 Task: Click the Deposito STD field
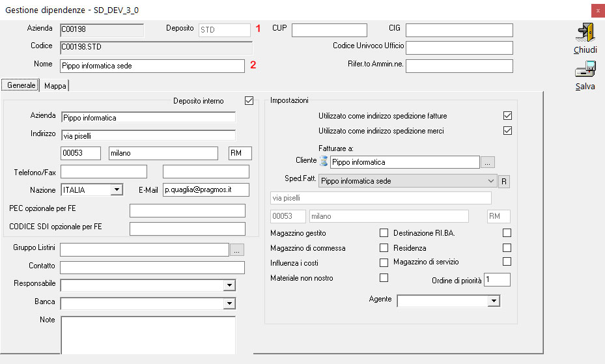pyautogui.click(x=225, y=30)
